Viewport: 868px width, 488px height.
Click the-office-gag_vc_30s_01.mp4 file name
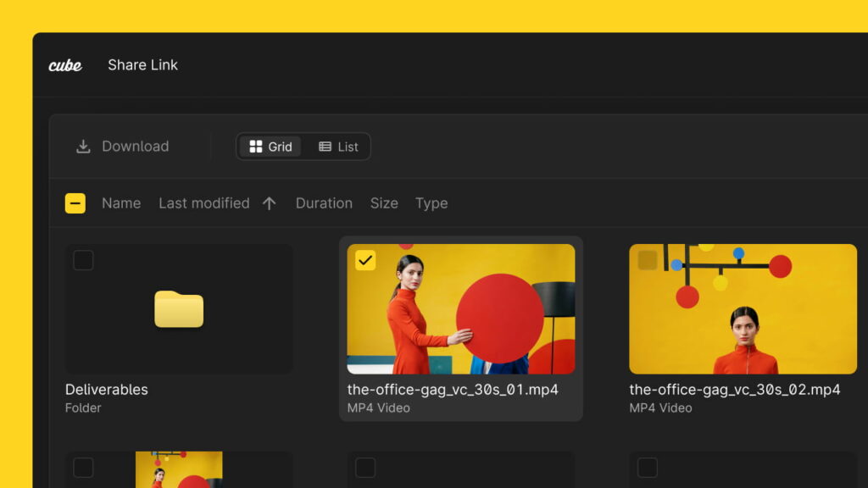point(453,390)
